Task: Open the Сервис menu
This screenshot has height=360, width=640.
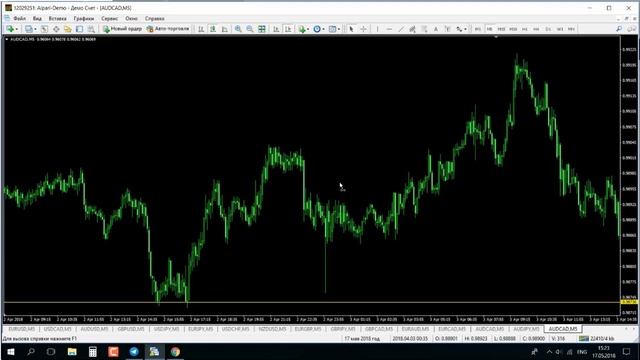Action: pos(109,18)
